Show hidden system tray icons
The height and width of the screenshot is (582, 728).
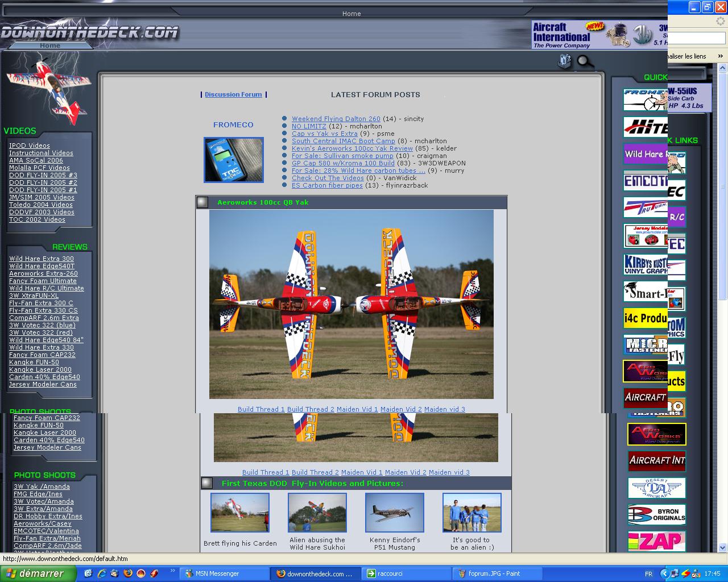tap(664, 573)
